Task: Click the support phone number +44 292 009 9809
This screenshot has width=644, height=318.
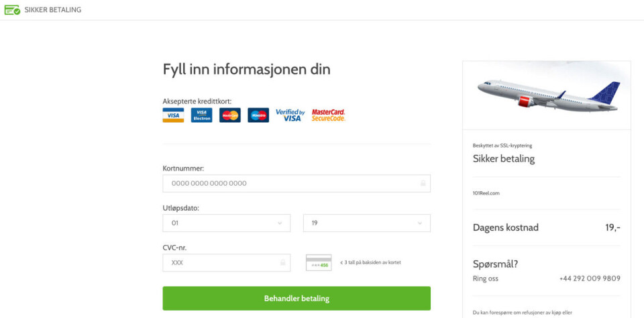Action: point(590,278)
